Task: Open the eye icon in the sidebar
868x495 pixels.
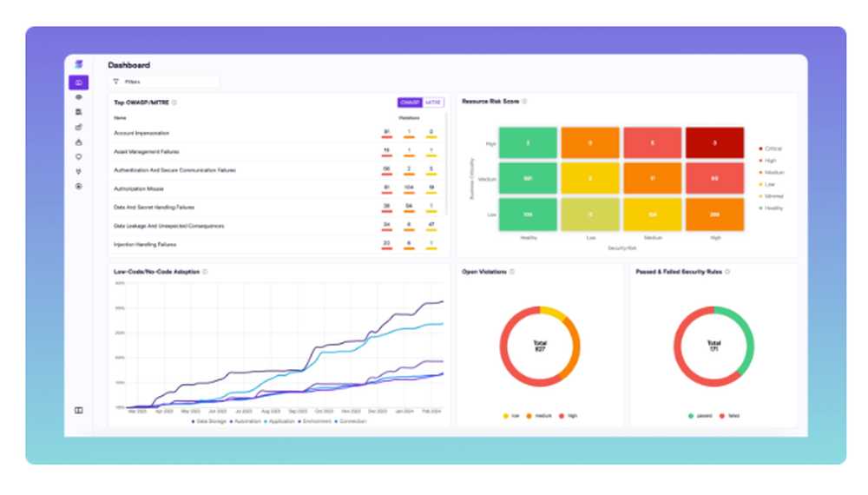Action: 79,97
